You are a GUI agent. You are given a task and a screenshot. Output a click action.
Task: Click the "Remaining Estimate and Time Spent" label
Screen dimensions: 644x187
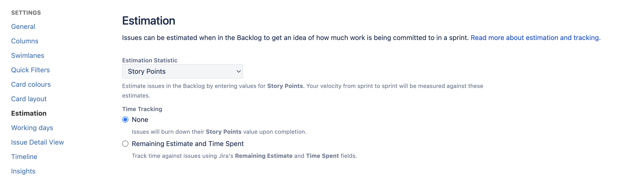[x=188, y=144]
